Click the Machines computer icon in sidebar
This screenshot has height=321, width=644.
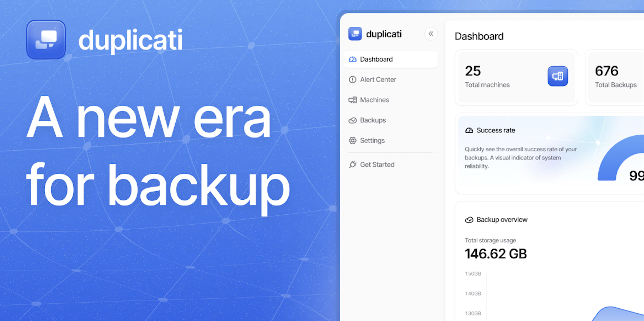pos(353,100)
